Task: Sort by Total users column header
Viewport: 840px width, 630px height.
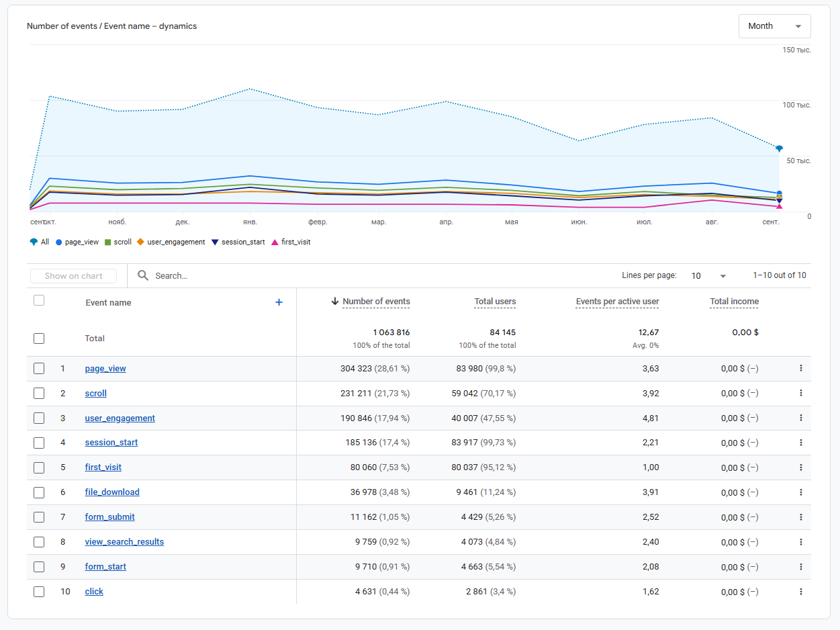Action: pos(495,302)
